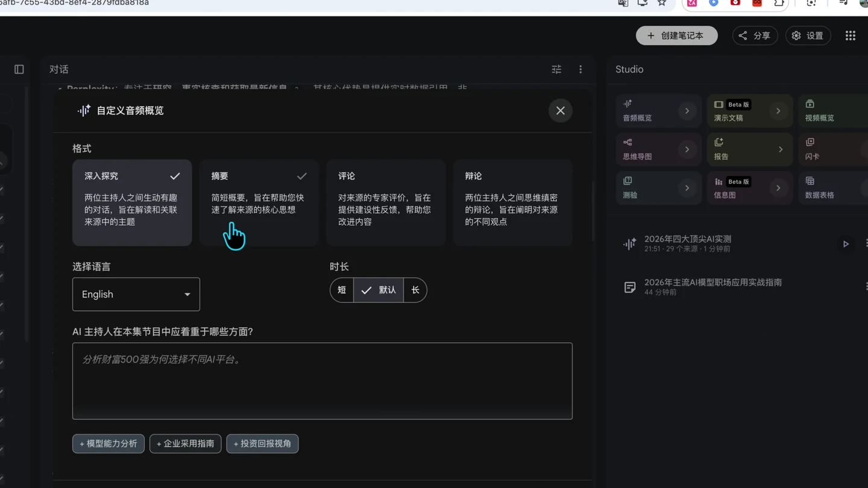The image size is (868, 488).
Task: Play the 2026年四大顶尖AI实测 audio
Action: coord(846,244)
